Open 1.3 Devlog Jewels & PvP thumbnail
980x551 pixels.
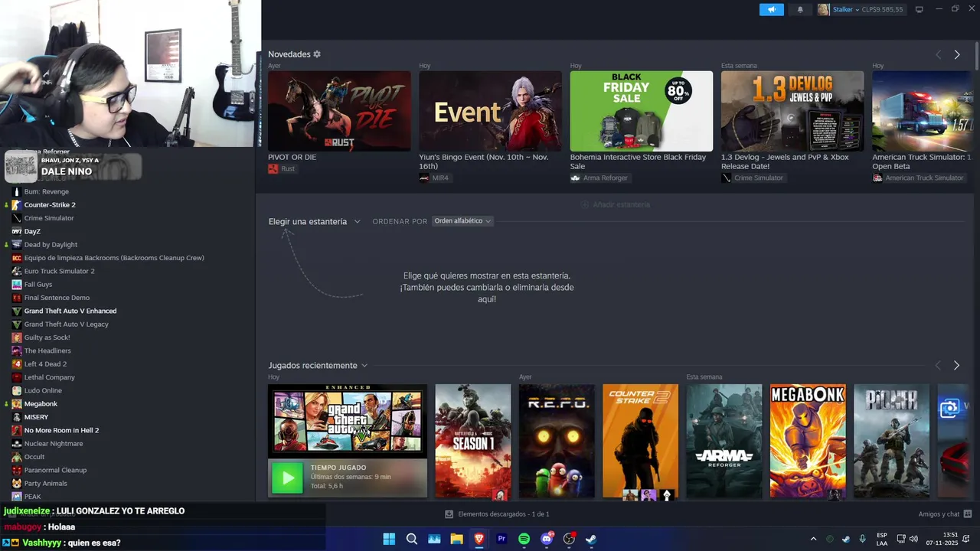(792, 111)
